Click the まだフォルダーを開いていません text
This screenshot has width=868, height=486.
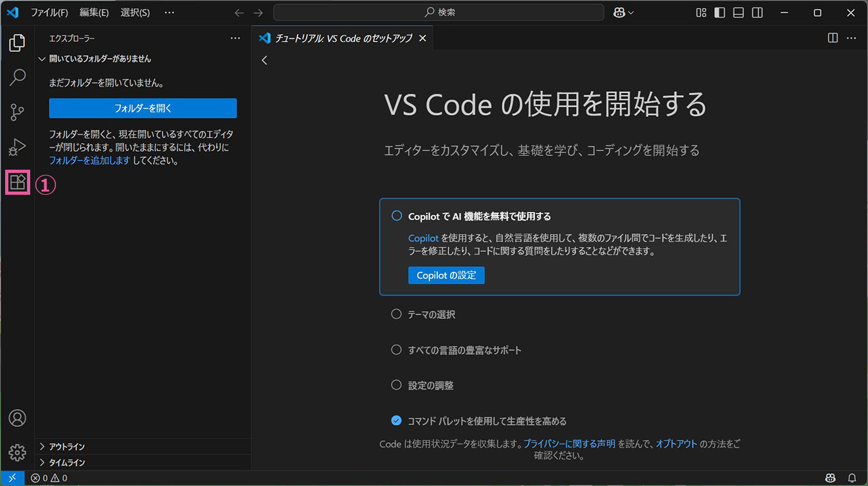click(x=106, y=83)
